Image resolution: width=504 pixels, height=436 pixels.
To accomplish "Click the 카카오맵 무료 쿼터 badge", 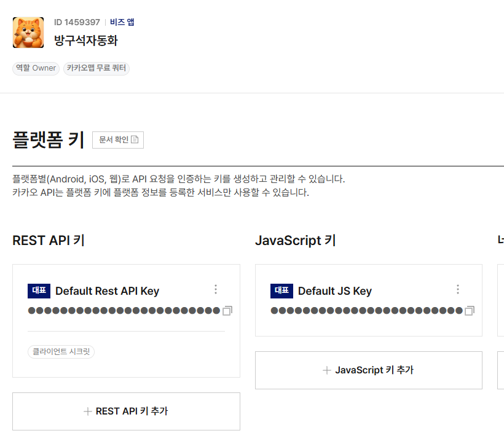I will pyautogui.click(x=96, y=68).
